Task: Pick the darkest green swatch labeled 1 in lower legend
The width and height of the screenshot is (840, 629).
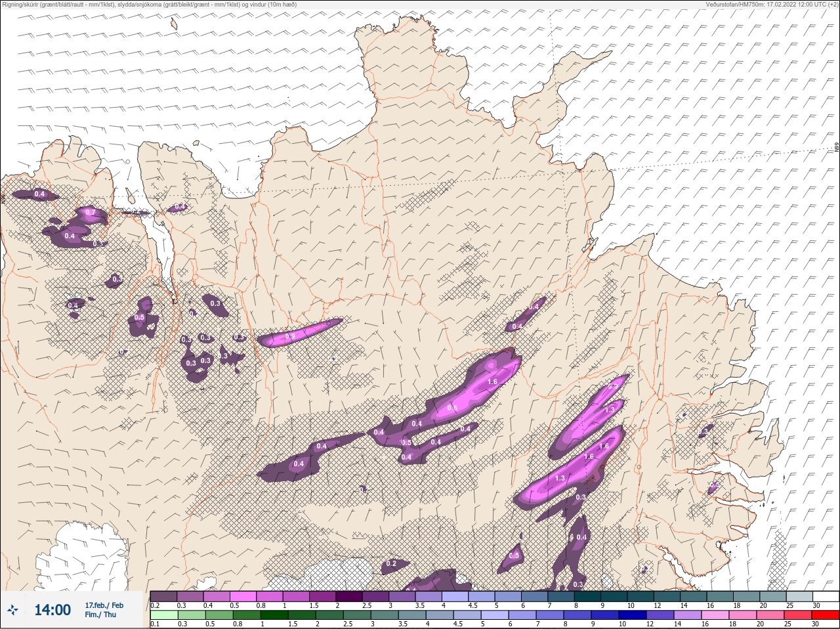Action: (x=274, y=615)
